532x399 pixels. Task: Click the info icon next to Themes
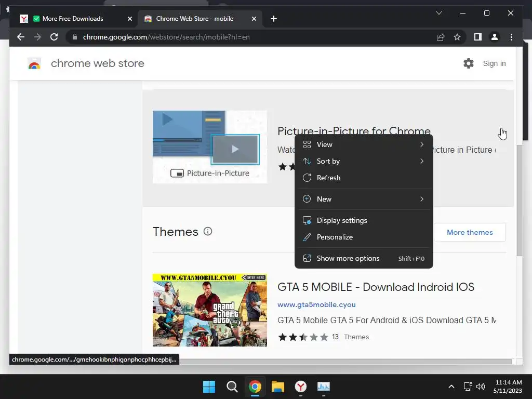pos(208,231)
